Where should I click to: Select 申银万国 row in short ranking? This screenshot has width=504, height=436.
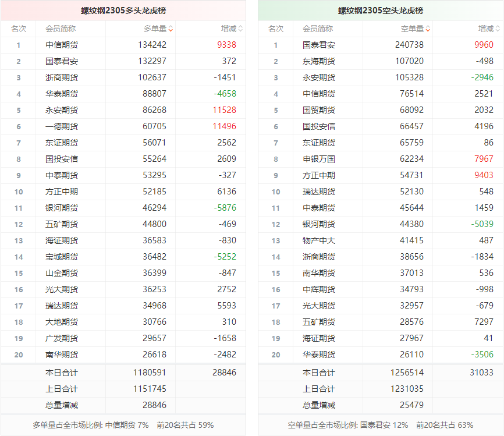click(x=319, y=159)
